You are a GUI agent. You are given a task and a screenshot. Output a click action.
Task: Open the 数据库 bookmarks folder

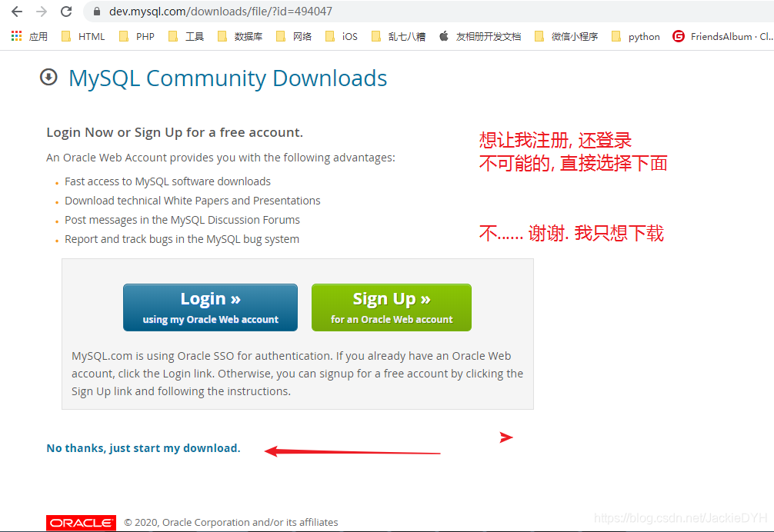coord(240,36)
